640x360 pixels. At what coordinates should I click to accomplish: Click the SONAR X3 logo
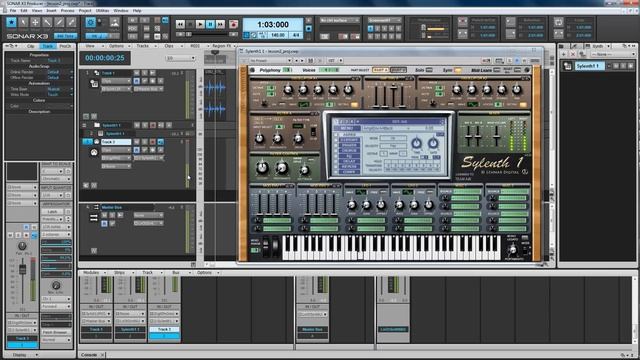[27, 36]
